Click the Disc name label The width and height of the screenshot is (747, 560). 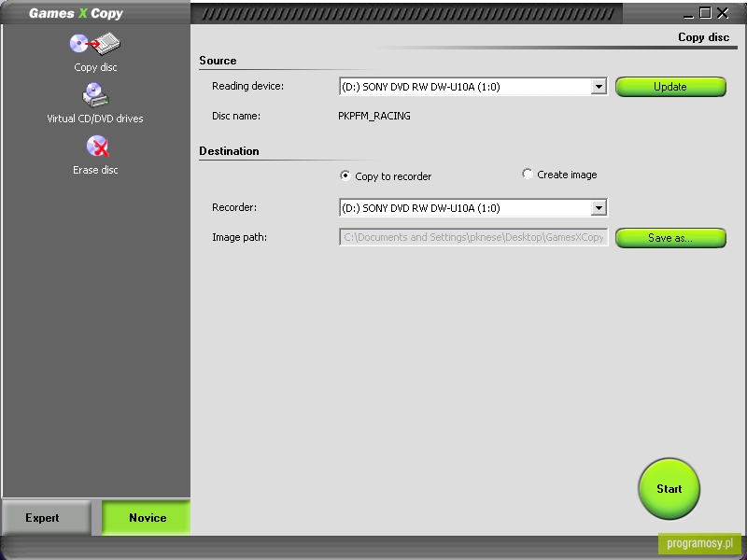click(x=236, y=116)
